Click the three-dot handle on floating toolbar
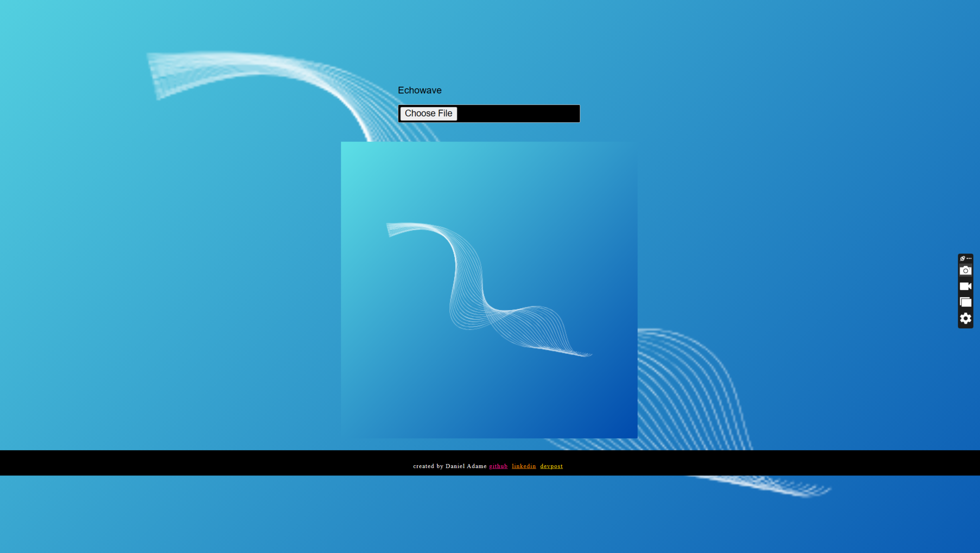The image size is (980, 553). (969, 258)
